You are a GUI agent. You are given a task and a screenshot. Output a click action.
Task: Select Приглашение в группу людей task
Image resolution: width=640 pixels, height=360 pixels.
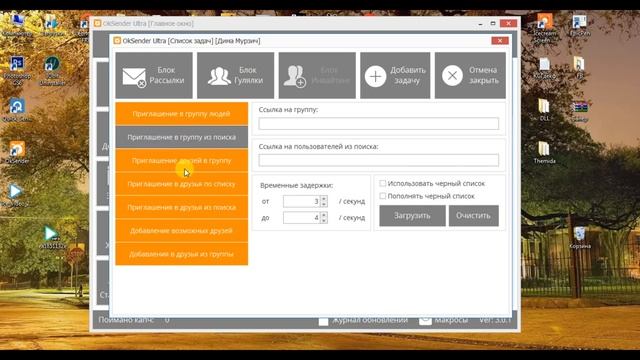(182, 114)
